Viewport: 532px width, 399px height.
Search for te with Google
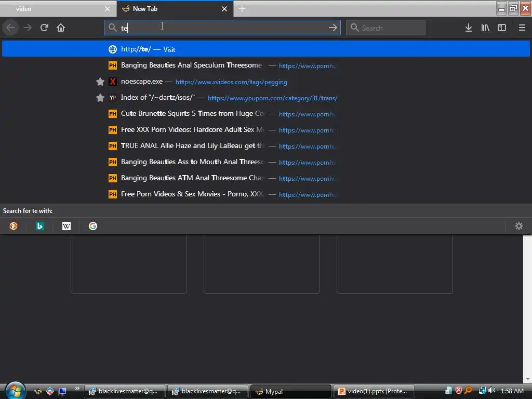coord(93,226)
